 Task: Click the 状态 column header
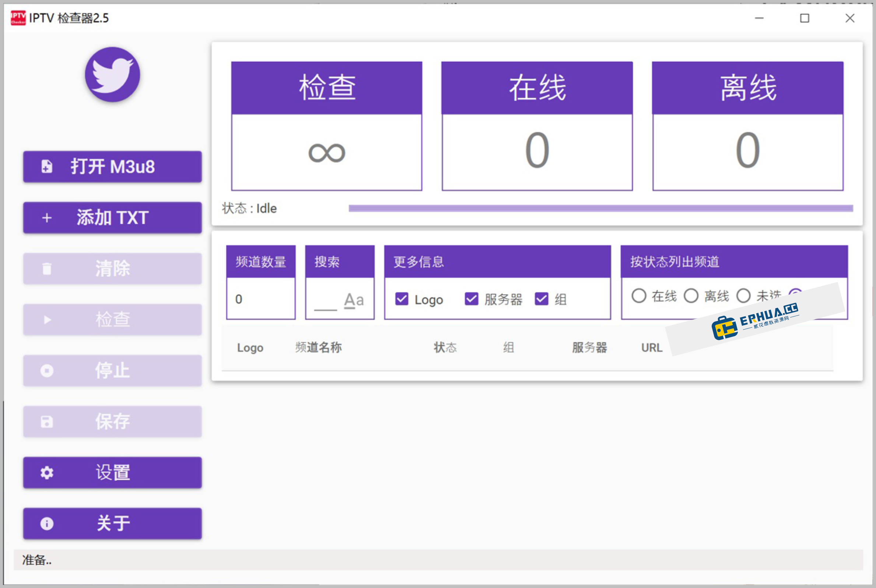pos(445,347)
